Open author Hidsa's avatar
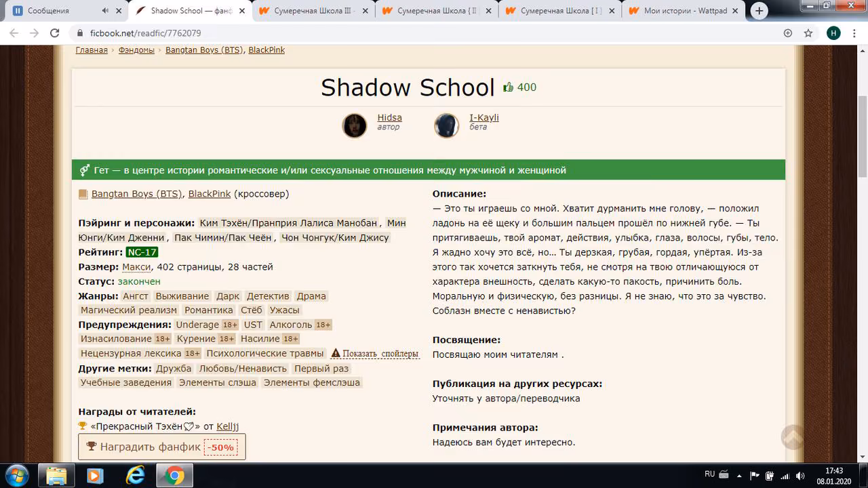 (x=354, y=125)
